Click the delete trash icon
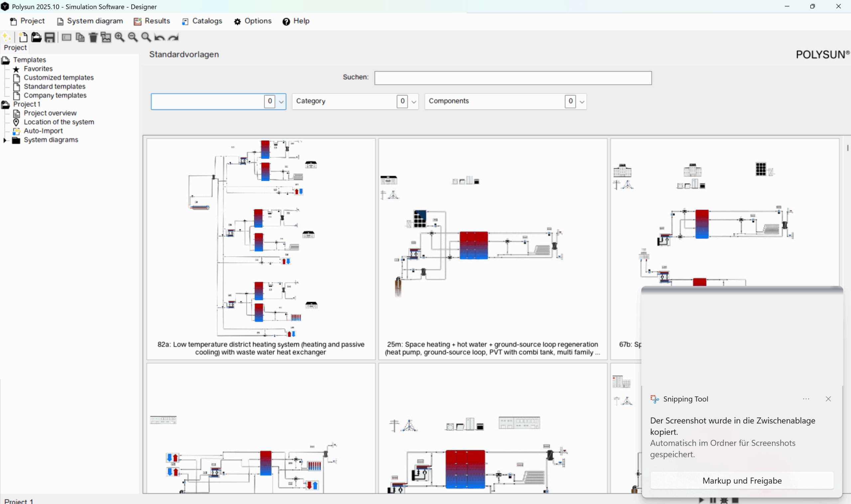The image size is (851, 504). [93, 37]
